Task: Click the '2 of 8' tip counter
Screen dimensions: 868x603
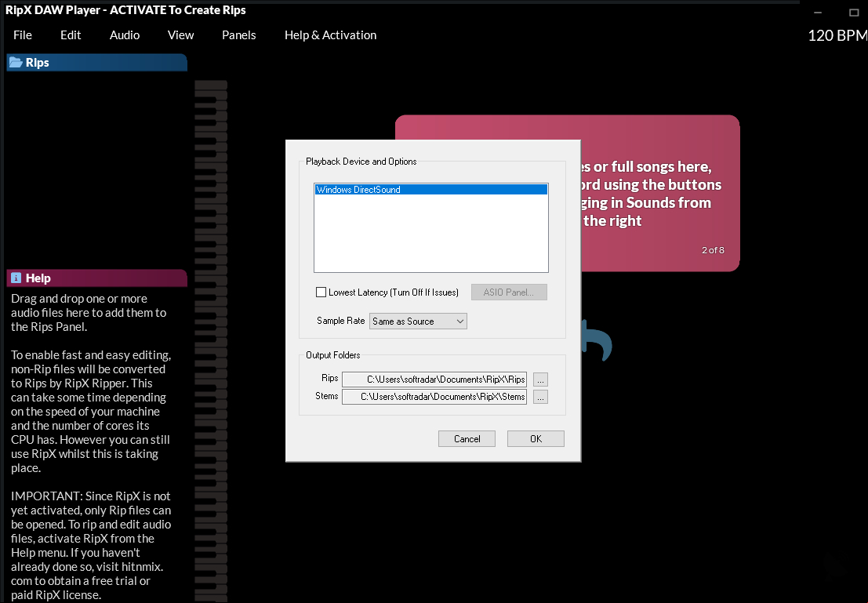Action: coord(713,250)
